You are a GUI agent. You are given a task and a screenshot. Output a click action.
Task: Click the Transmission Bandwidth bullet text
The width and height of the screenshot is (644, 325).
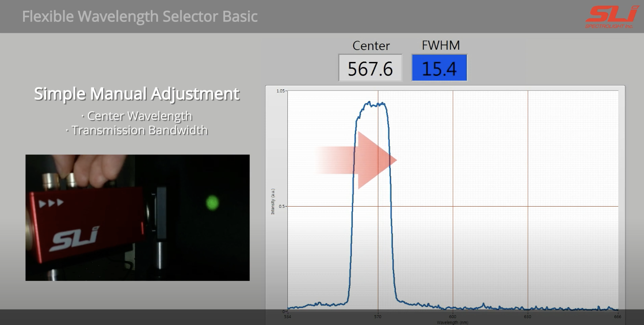[137, 130]
